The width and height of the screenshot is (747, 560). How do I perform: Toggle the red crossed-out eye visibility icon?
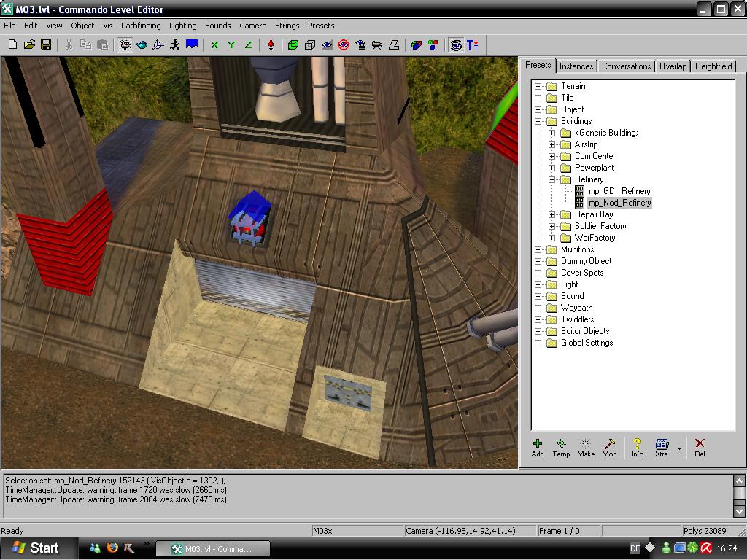[344, 44]
